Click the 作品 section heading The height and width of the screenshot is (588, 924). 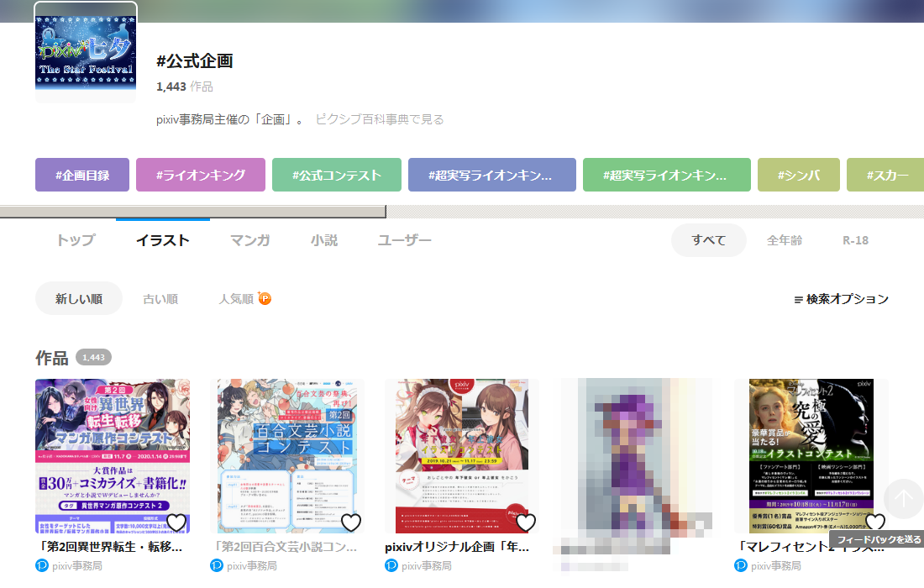point(52,358)
